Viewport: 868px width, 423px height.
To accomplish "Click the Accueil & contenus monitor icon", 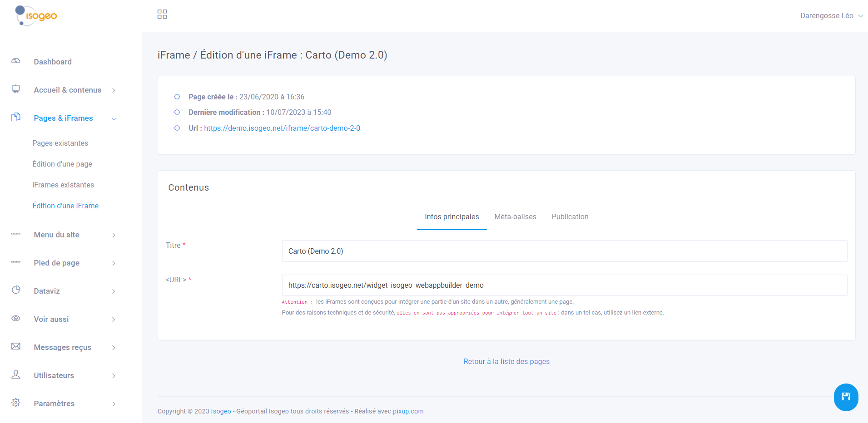I will 16,89.
